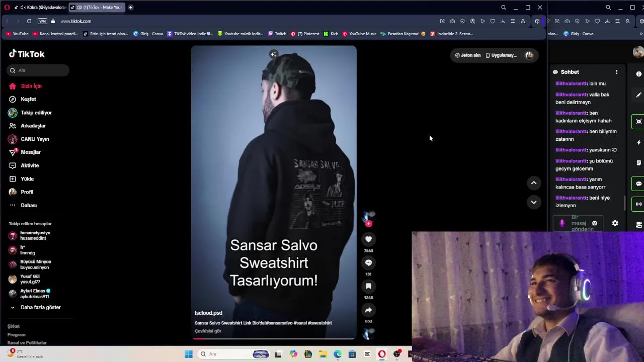Reload the page in browser

(29, 21)
